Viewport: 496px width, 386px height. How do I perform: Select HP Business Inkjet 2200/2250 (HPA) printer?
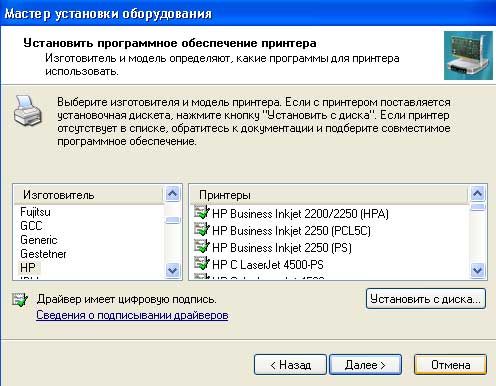pyautogui.click(x=300, y=214)
